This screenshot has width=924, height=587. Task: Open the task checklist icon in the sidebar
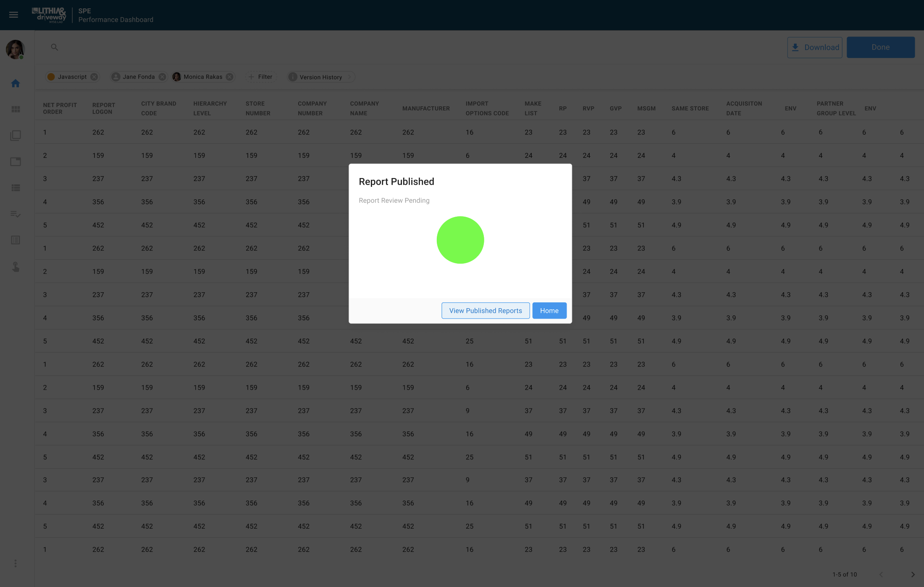click(x=15, y=214)
